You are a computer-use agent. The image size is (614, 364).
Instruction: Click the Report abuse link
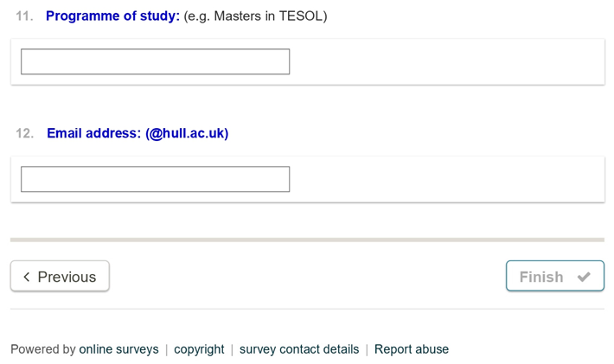412,349
